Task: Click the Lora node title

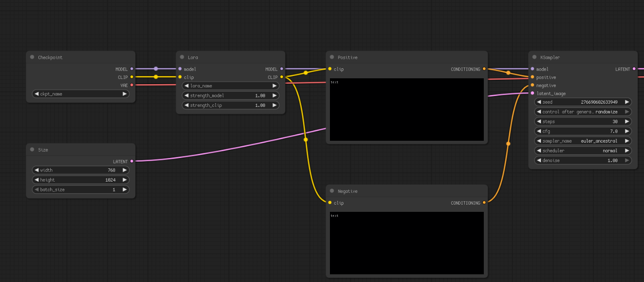Action: point(193,57)
